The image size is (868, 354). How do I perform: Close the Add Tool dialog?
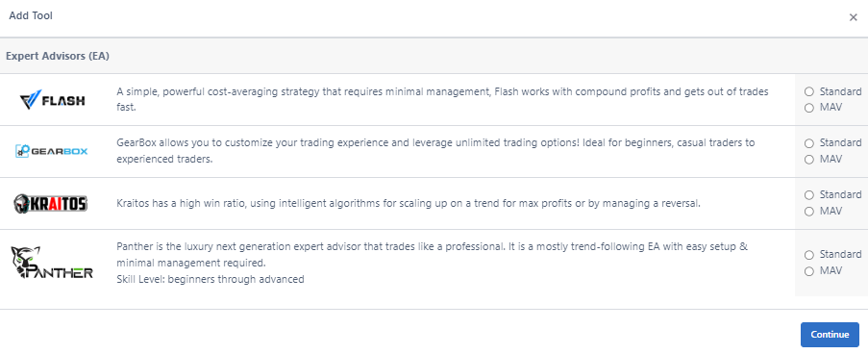pyautogui.click(x=853, y=17)
